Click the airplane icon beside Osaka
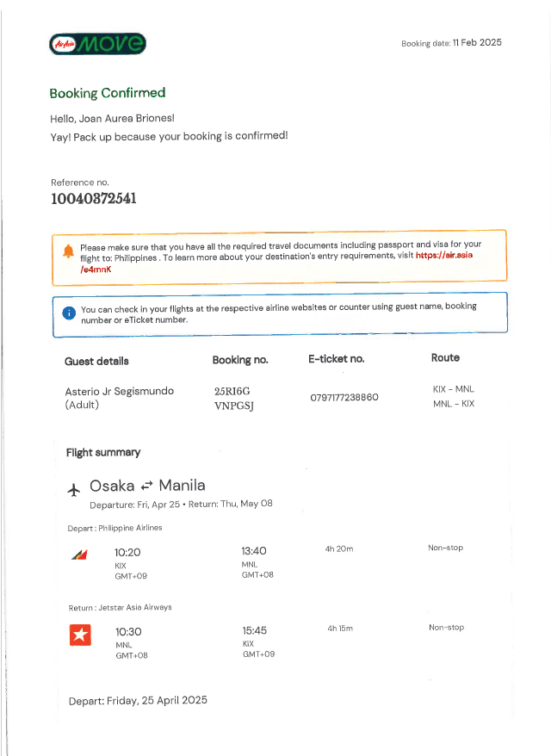 (74, 489)
